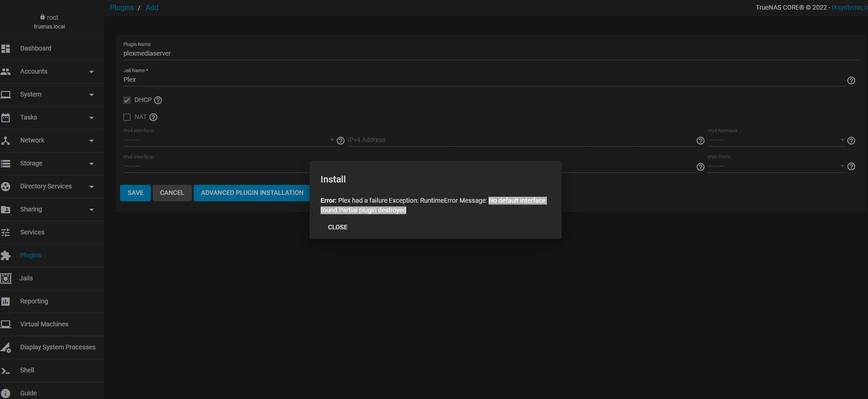The width and height of the screenshot is (868, 399).
Task: Uncheck the DHCP checkbox
Action: click(x=127, y=100)
